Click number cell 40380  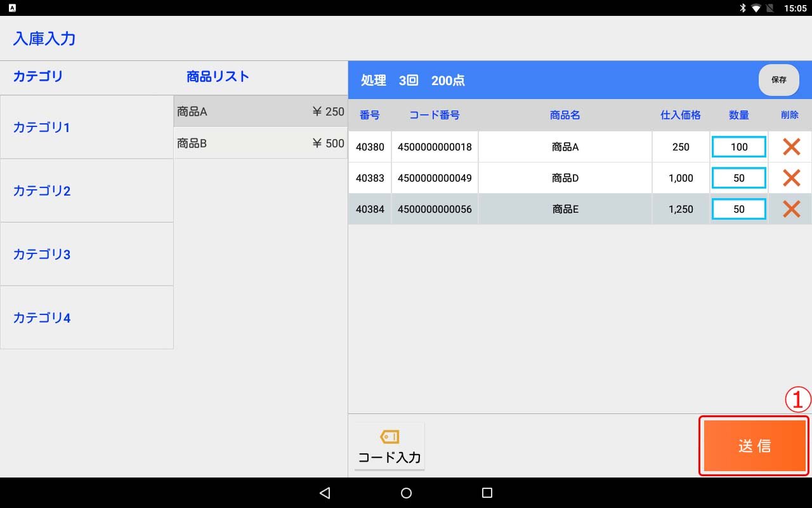pos(370,147)
